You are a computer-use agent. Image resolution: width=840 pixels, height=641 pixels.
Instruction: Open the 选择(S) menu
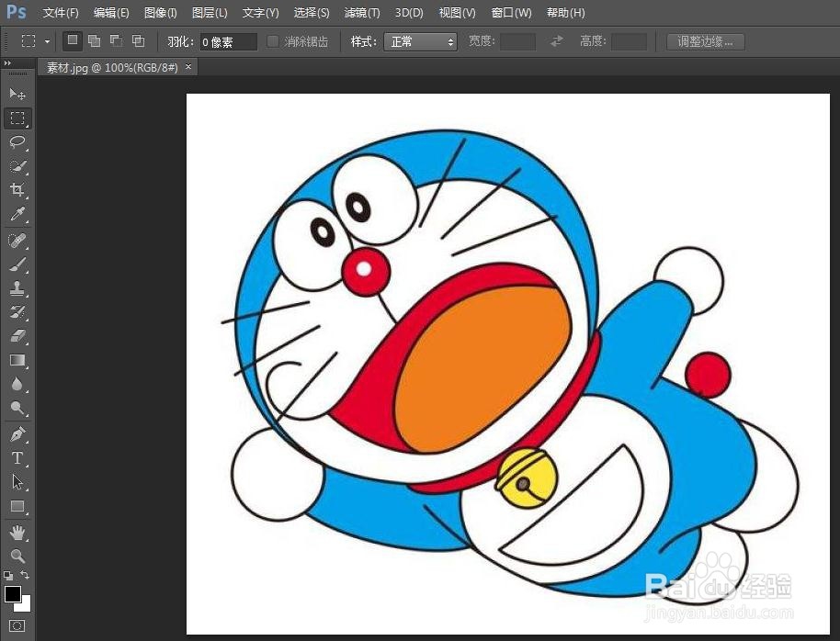tap(312, 12)
